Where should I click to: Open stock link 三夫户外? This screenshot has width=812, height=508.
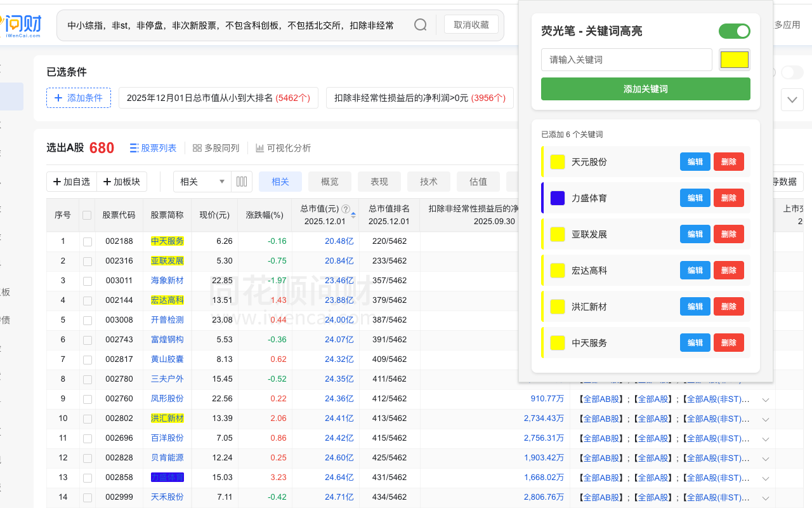tap(167, 379)
